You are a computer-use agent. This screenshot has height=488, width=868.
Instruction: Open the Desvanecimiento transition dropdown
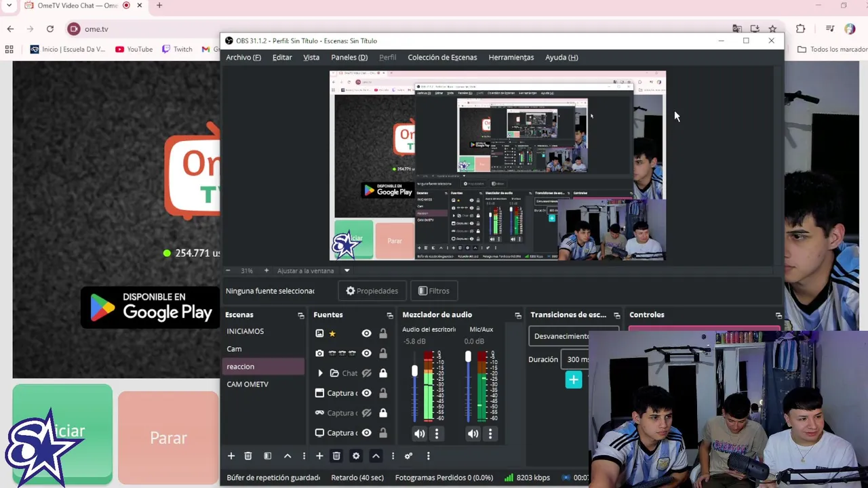pos(574,336)
